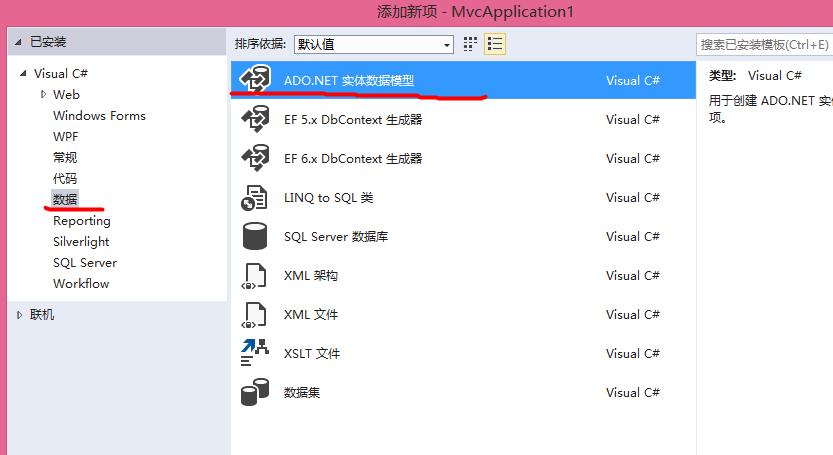Collapse the Visual C# tree node
Image resolution: width=833 pixels, height=455 pixels.
pos(23,74)
